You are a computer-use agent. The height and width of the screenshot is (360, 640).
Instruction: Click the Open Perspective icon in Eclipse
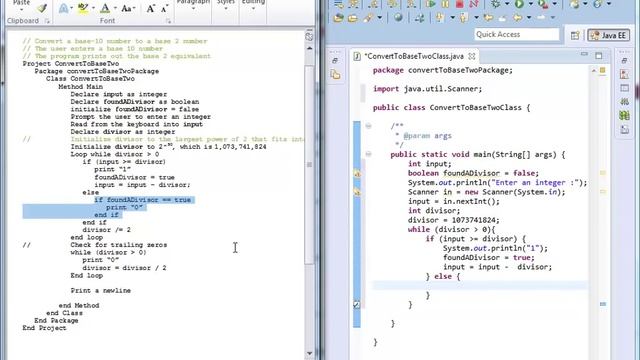pyautogui.click(x=575, y=36)
